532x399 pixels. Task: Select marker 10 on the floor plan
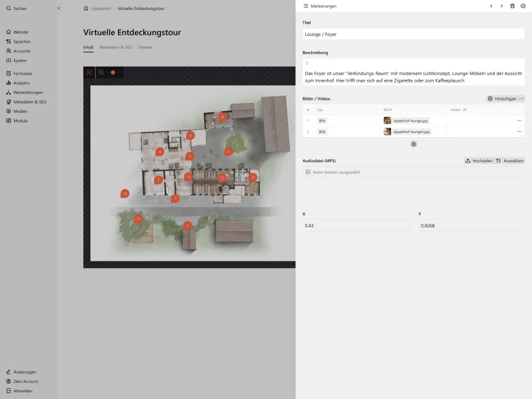tap(124, 193)
